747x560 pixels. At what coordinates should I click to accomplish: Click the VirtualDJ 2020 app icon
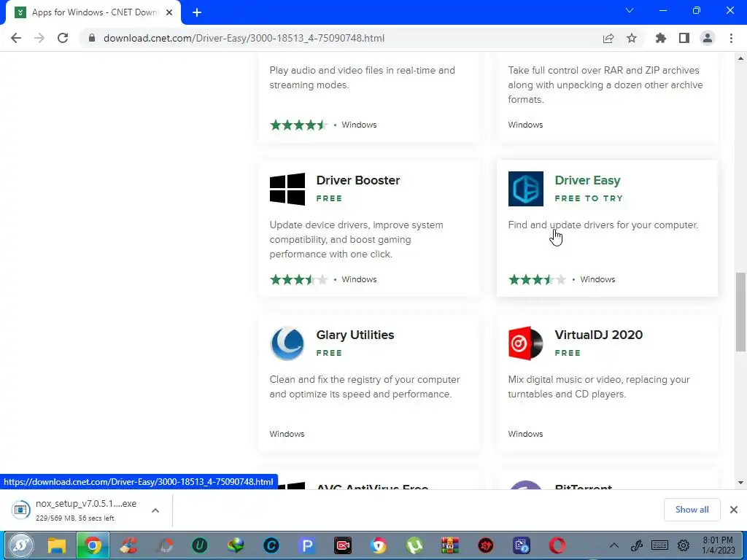pos(525,343)
